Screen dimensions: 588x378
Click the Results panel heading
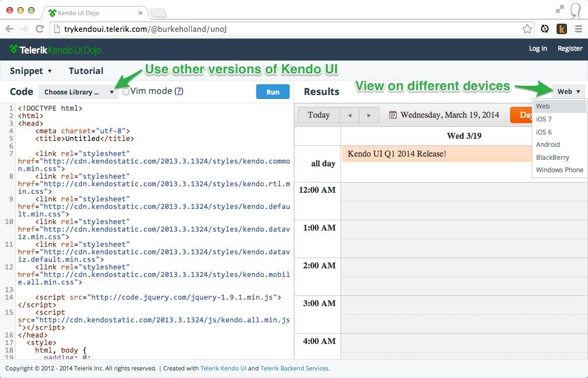click(x=322, y=92)
